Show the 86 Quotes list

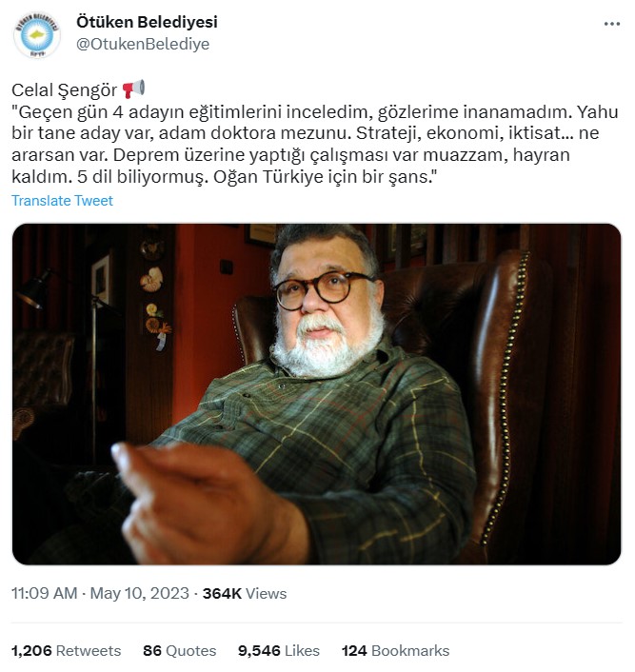180,650
